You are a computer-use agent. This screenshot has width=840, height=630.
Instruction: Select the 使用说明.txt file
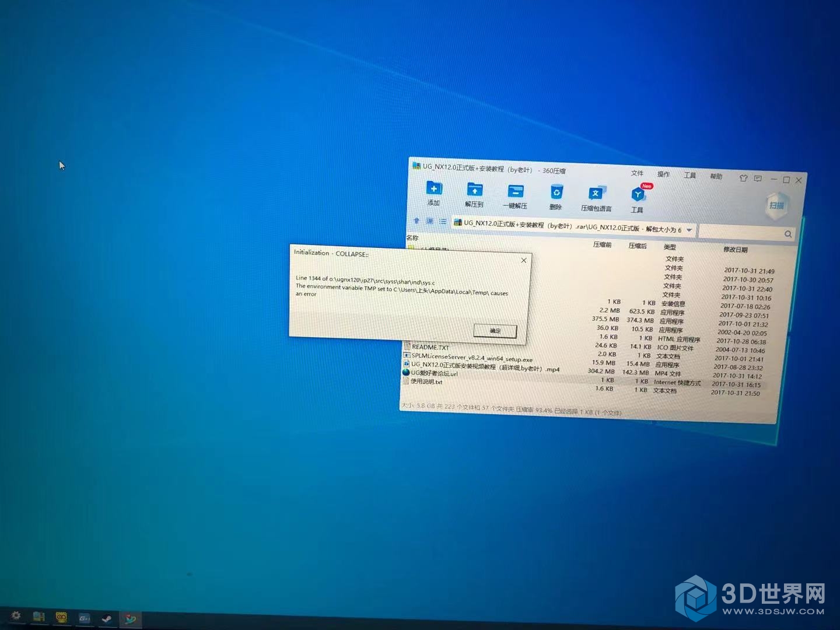coord(422,381)
